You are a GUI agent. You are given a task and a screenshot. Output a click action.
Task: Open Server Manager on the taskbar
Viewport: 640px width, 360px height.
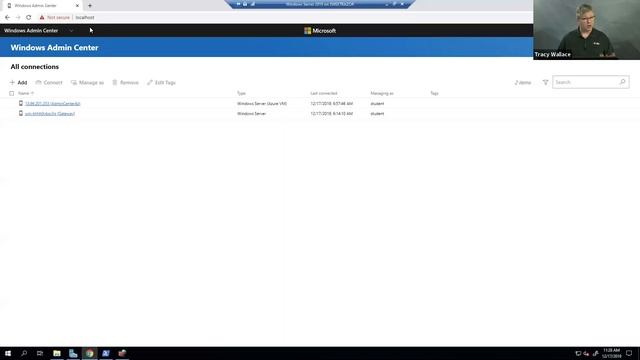[73, 353]
